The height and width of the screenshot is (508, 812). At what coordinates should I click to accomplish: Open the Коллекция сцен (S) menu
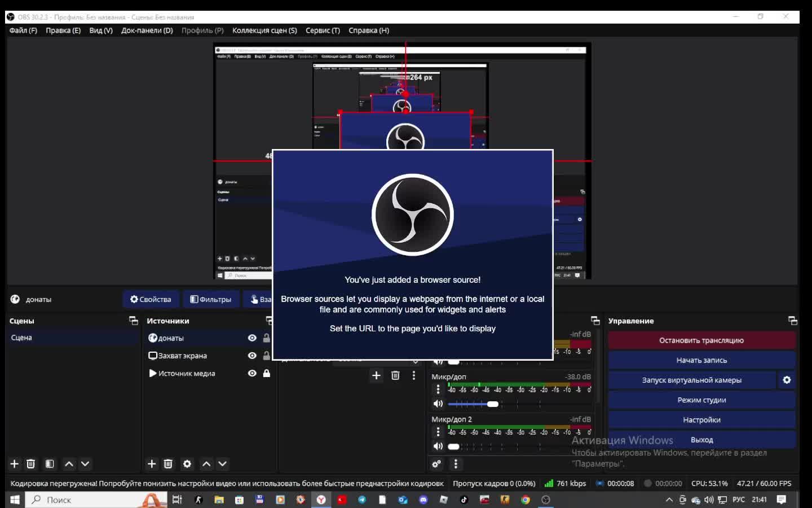pos(264,30)
